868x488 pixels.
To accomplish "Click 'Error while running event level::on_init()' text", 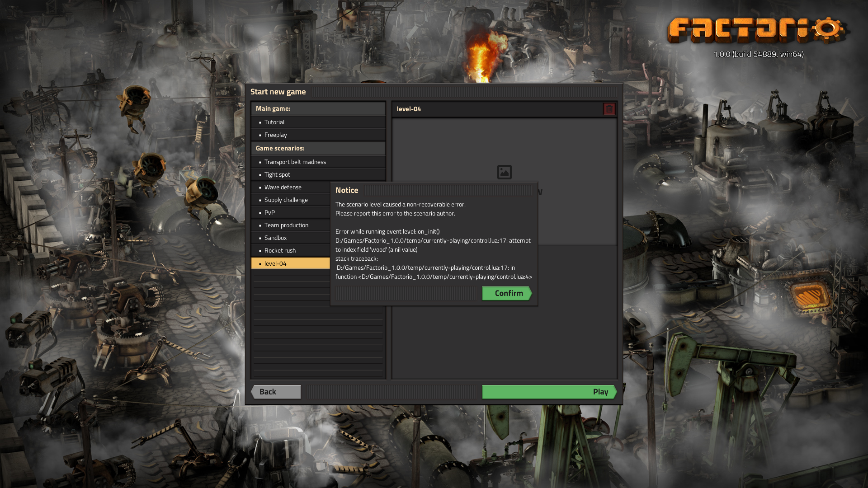I will [x=387, y=231].
